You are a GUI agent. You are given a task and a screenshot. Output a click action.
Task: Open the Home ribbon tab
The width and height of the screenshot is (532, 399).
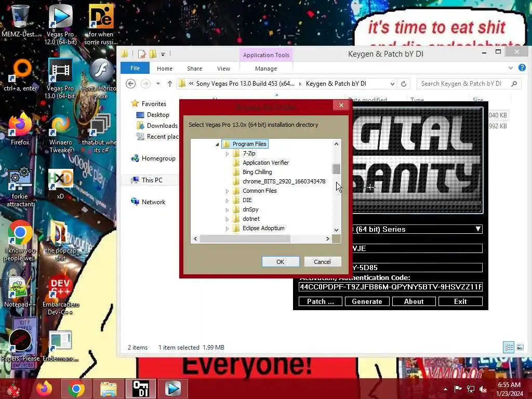coord(165,69)
